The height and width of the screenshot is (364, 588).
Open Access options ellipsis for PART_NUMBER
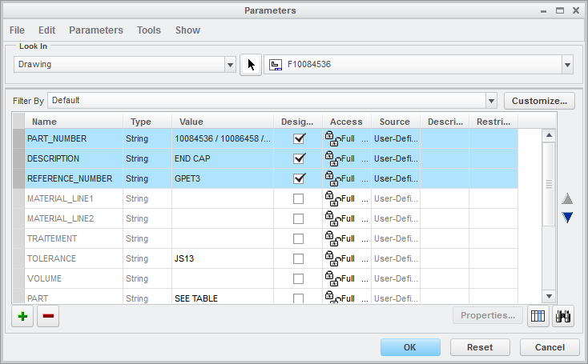(364, 140)
